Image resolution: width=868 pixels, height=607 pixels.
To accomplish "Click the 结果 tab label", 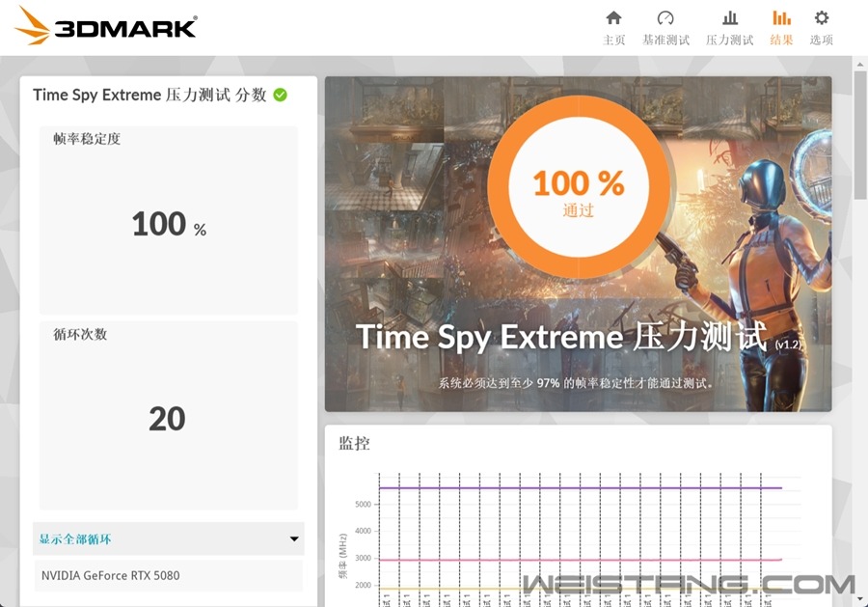I will (781, 40).
